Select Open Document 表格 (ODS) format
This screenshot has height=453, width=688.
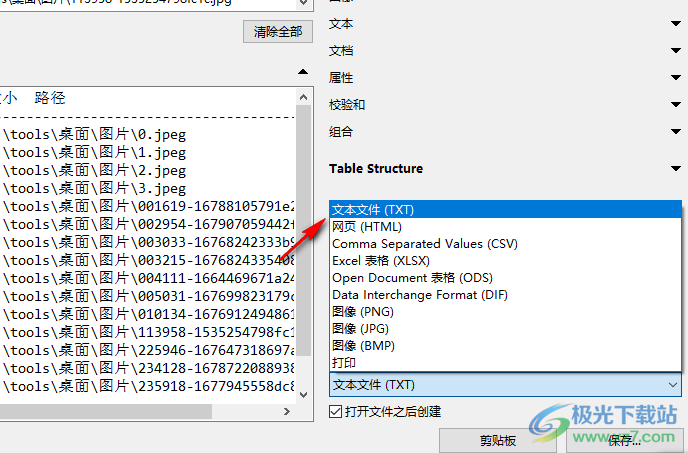[505, 278]
